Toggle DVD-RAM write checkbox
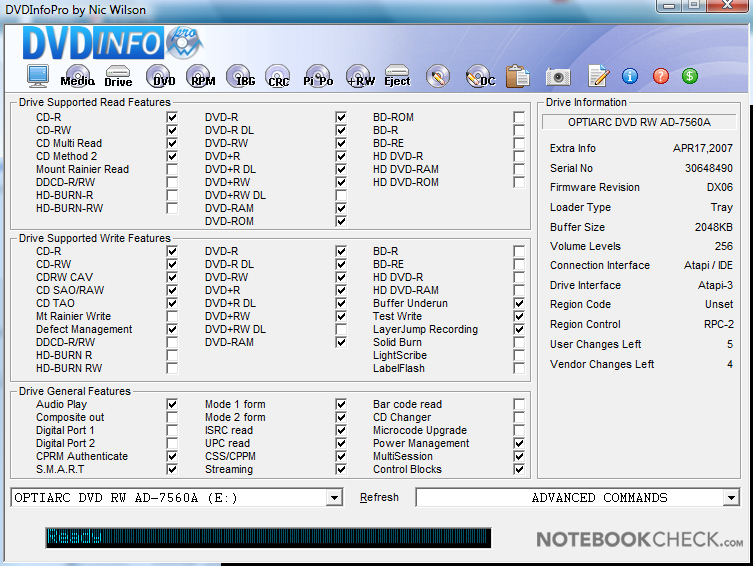The height and width of the screenshot is (566, 753). pos(341,342)
